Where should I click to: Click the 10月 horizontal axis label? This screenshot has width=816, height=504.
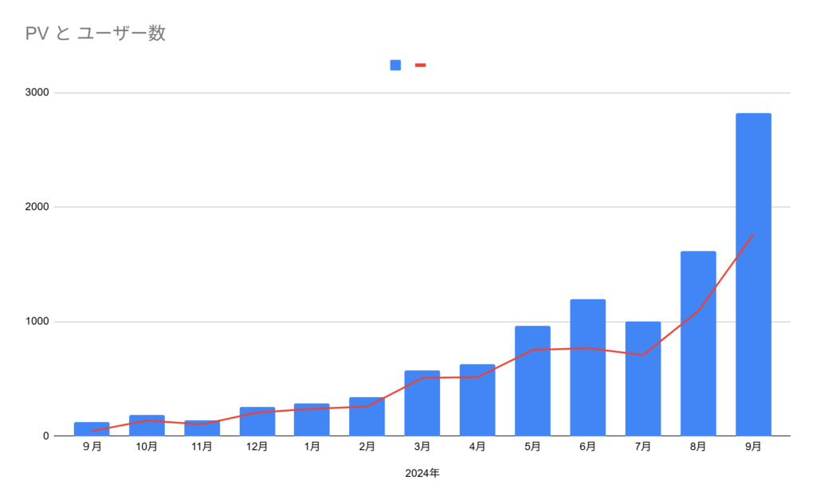pyautogui.click(x=147, y=447)
